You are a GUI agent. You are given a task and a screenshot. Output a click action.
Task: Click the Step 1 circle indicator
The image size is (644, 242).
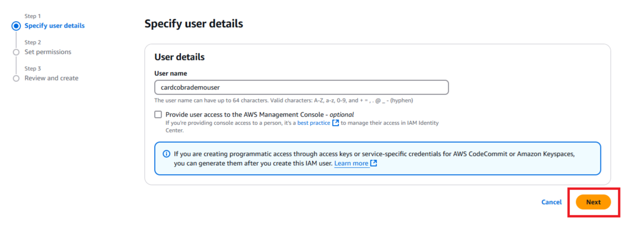click(x=16, y=26)
